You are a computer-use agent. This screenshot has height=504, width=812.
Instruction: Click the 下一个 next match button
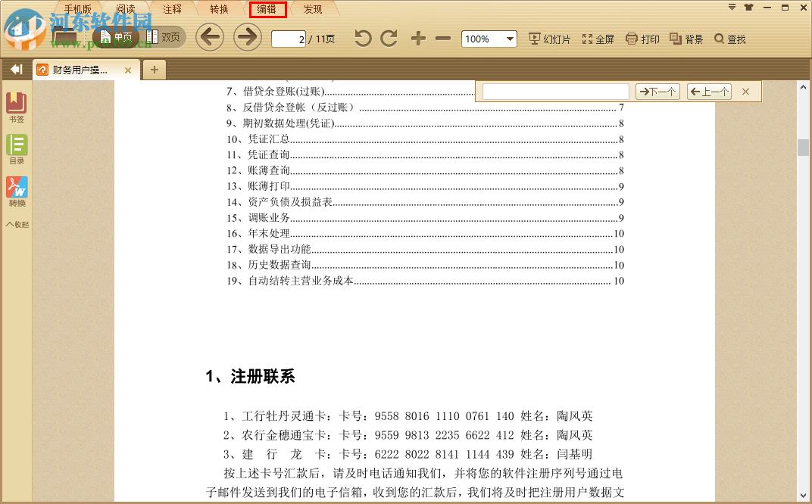[657, 91]
